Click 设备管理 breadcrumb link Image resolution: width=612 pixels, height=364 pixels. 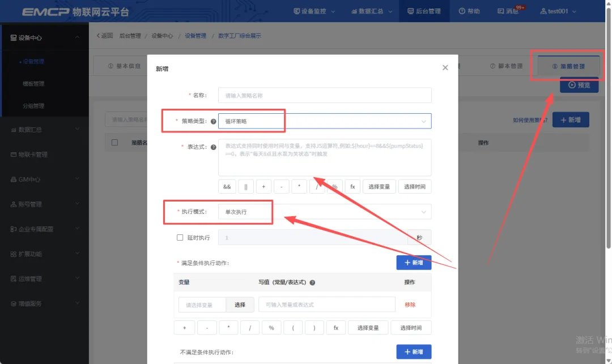pyautogui.click(x=195, y=36)
